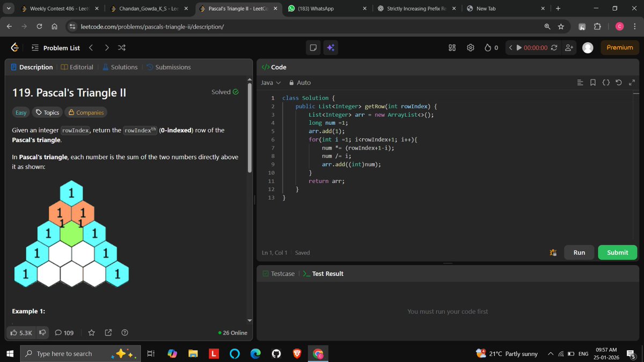Expand the Companies tag
Viewport: 644px width, 362px height.
(x=85, y=113)
